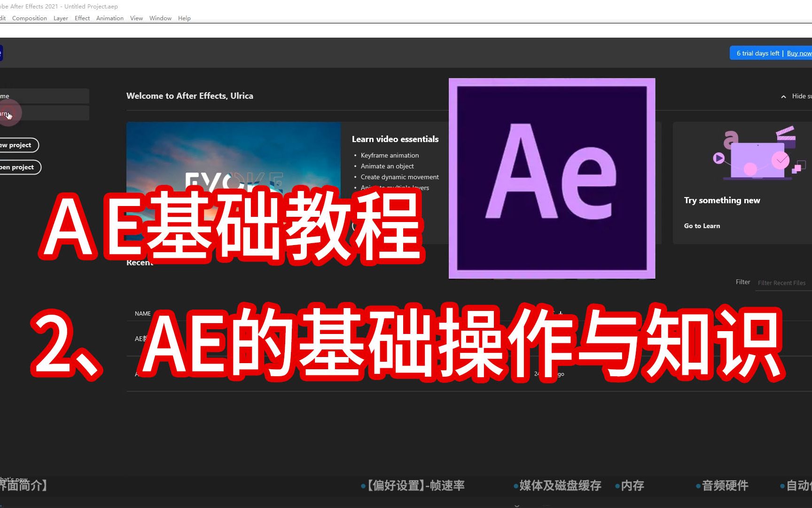The height and width of the screenshot is (508, 812).
Task: Open the Layer menu
Action: coord(60,18)
